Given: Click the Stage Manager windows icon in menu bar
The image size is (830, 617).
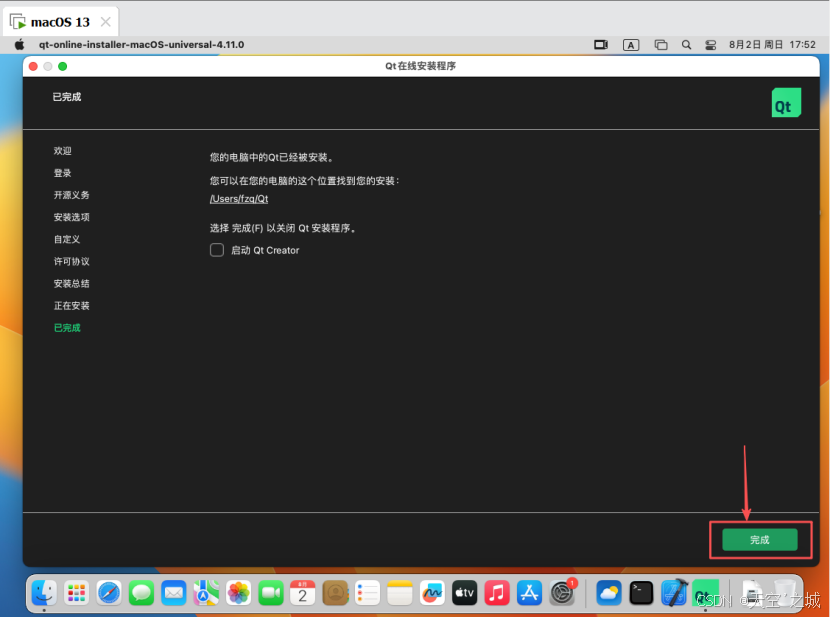Looking at the screenshot, I should coord(661,45).
